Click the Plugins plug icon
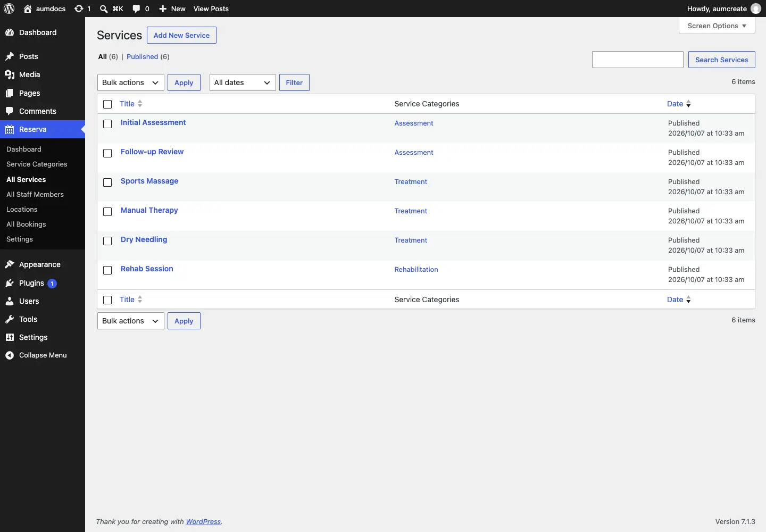766x532 pixels. 10,283
